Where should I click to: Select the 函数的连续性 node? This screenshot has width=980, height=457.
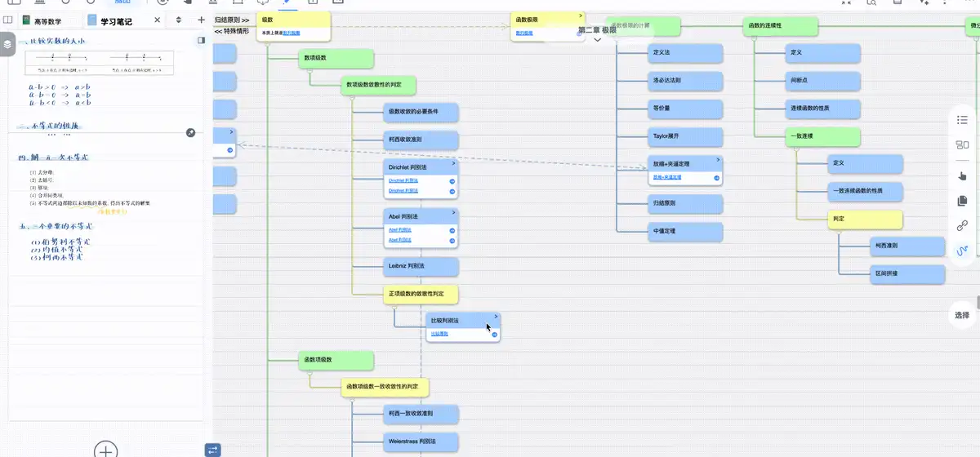[781, 26]
